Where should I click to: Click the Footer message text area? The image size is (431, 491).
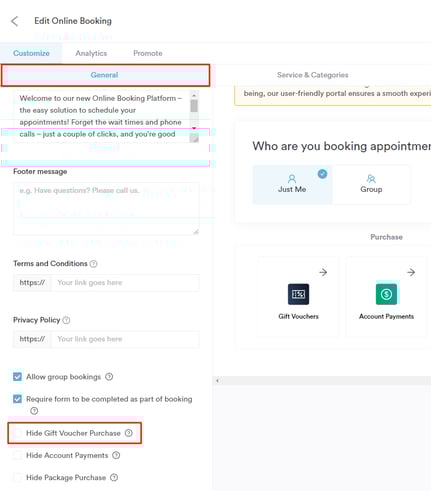[x=106, y=209]
